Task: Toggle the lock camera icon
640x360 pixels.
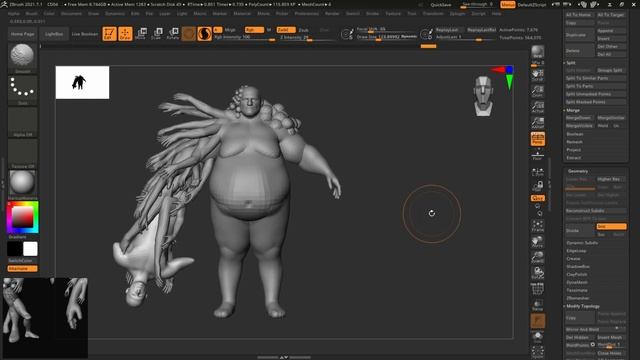Action: click(x=538, y=186)
